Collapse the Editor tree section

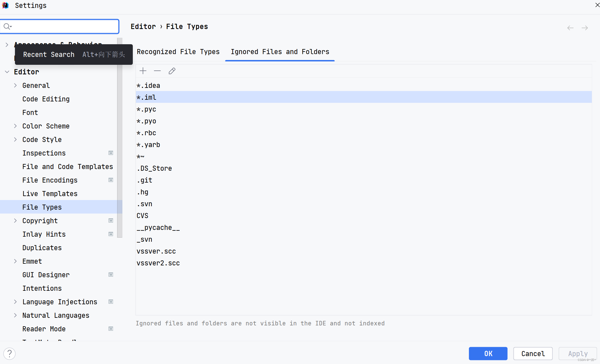(7, 72)
